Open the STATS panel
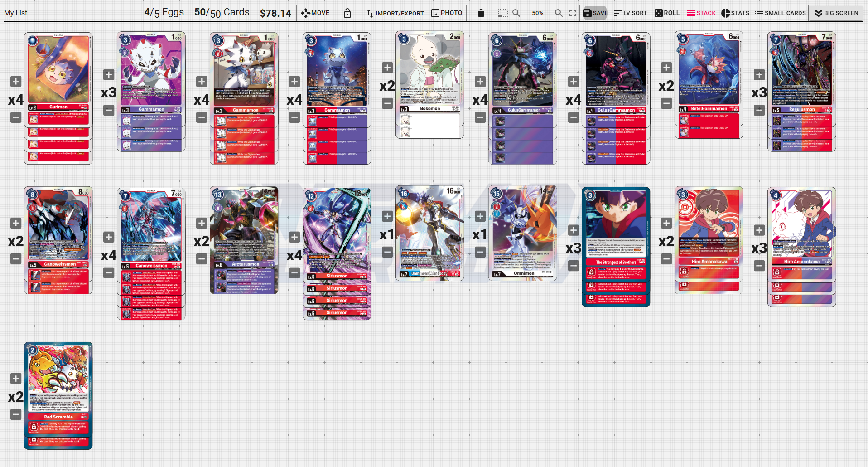 click(735, 13)
